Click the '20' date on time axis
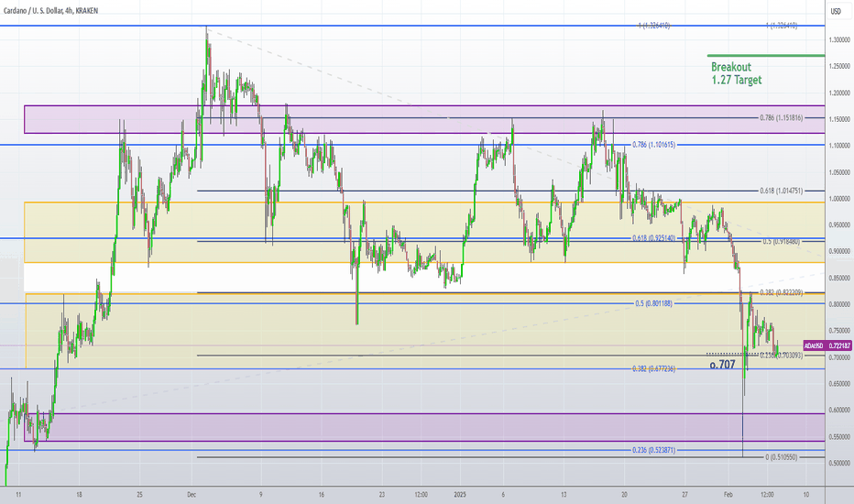854x504 pixels. (x=624, y=495)
